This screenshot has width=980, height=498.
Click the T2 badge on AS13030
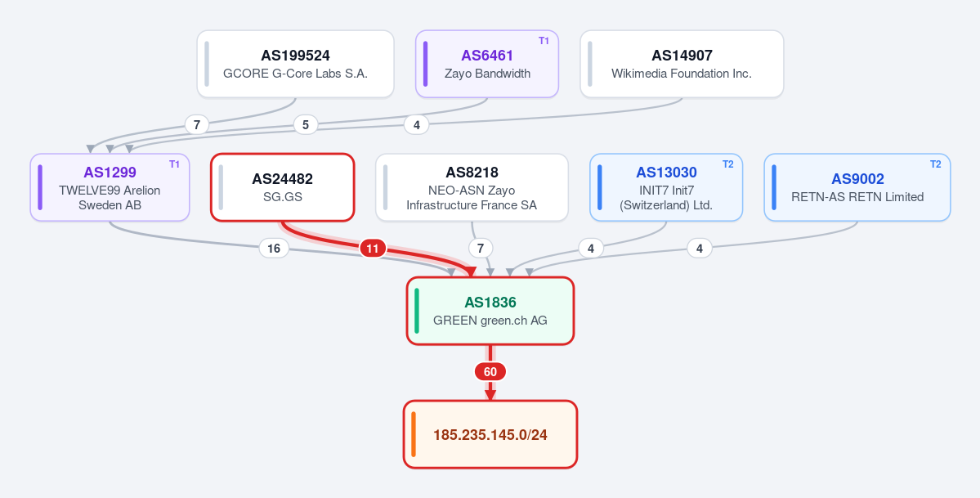coord(728,164)
